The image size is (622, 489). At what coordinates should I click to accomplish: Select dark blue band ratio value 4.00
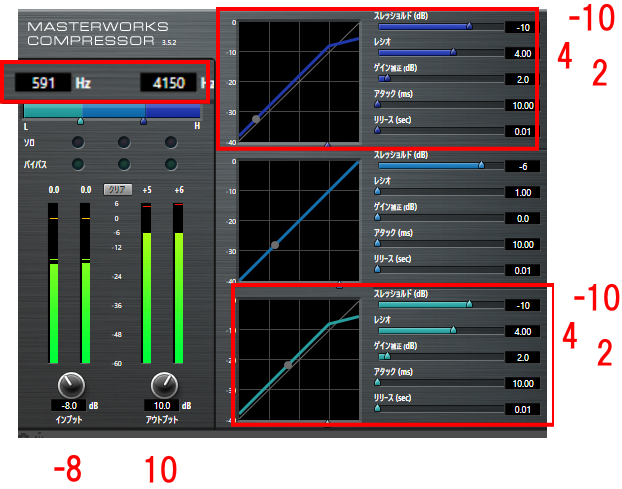pyautogui.click(x=522, y=53)
